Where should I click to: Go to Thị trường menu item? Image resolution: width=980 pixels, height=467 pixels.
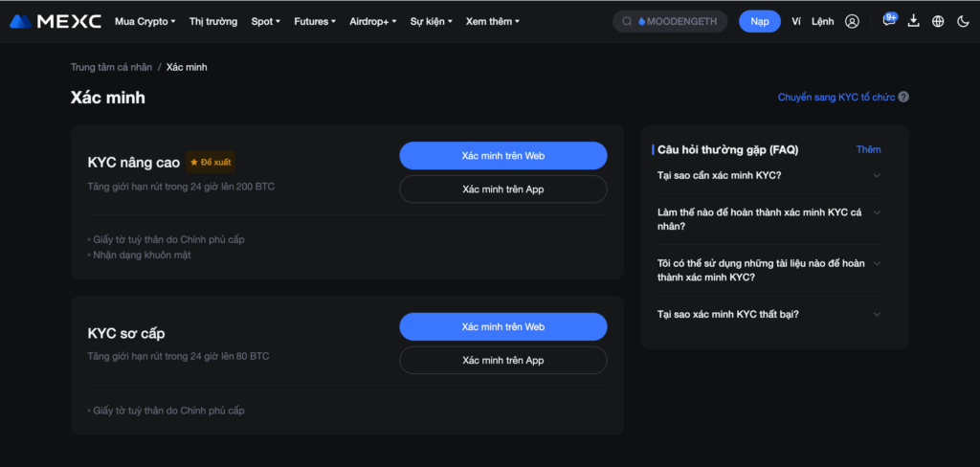pos(213,21)
